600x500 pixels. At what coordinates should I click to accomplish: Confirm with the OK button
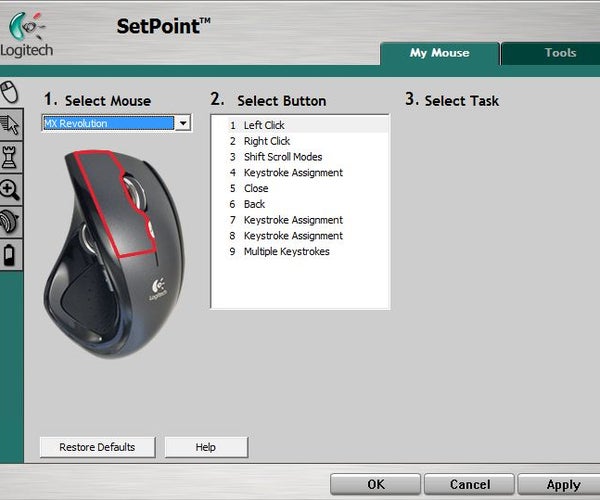375,484
